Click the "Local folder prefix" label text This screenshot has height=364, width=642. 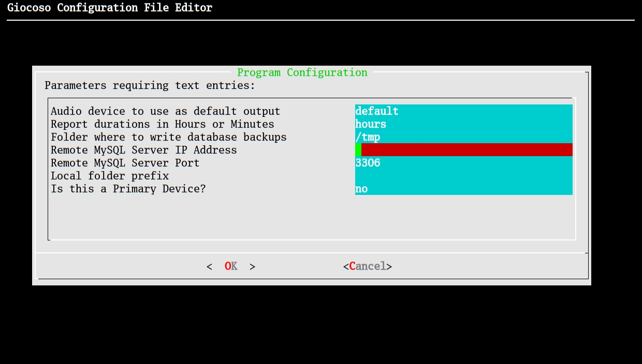click(110, 176)
